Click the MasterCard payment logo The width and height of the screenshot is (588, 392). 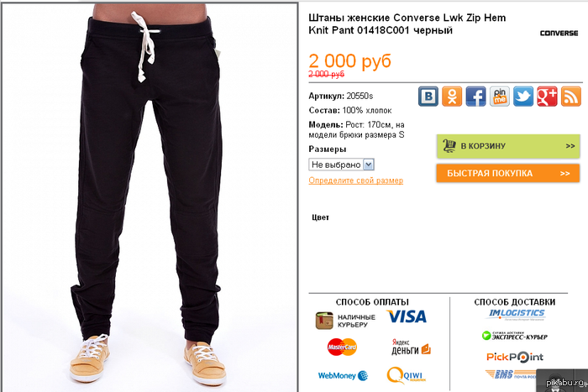coord(342,347)
